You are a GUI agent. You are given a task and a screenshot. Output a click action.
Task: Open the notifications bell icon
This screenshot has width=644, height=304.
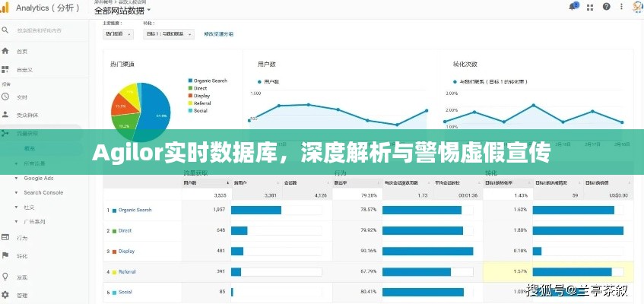[573, 7]
